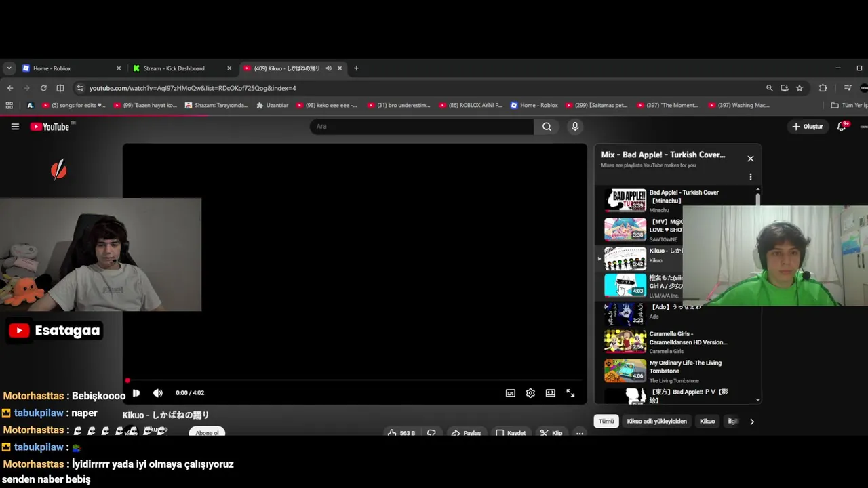The image size is (868, 488).
Task: Open the zoom magnifier in address bar
Action: tap(769, 88)
